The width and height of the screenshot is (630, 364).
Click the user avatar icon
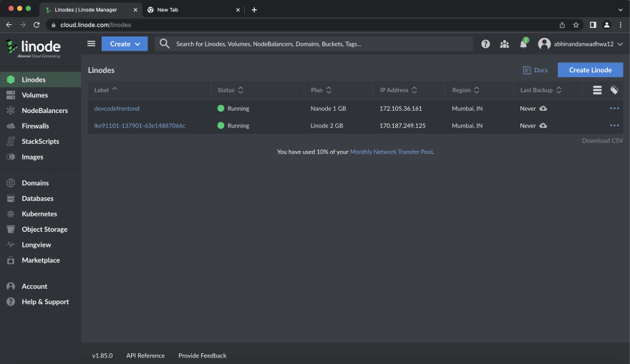pyautogui.click(x=544, y=44)
